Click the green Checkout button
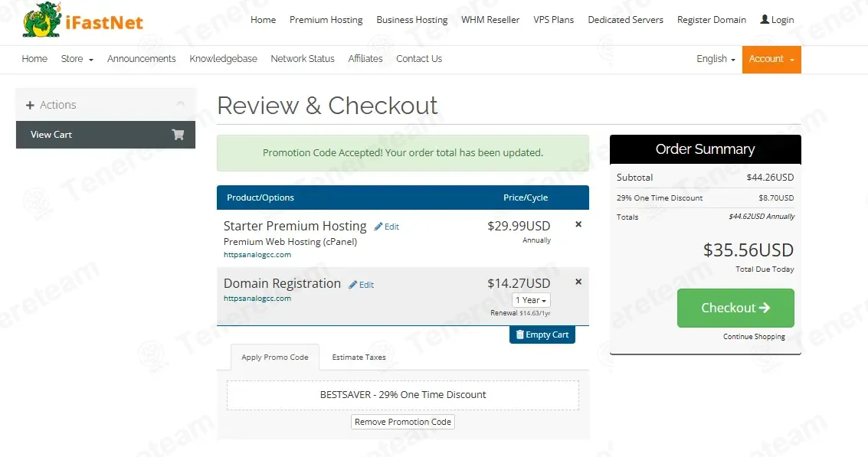The image size is (868, 457). (x=735, y=308)
